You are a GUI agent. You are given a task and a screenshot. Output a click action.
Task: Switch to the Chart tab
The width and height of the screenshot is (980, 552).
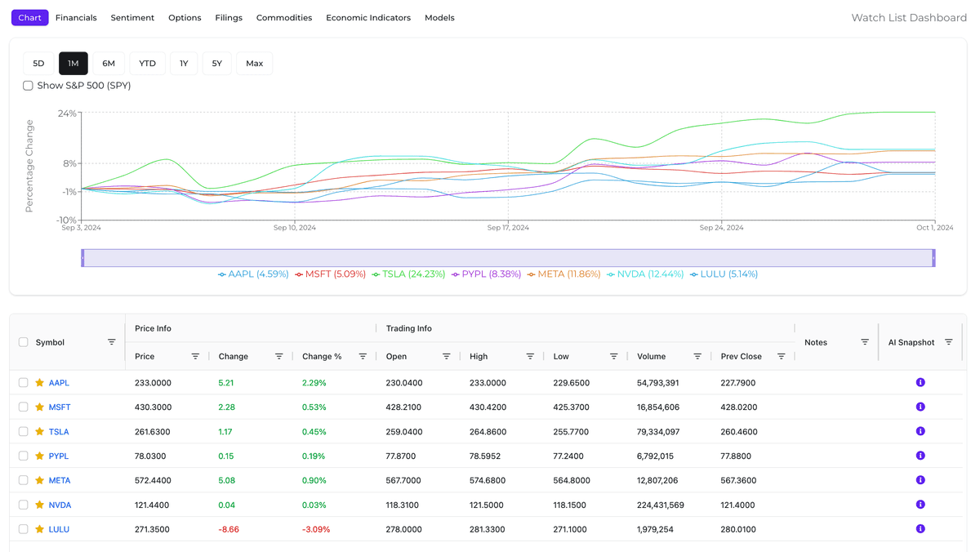(x=30, y=17)
